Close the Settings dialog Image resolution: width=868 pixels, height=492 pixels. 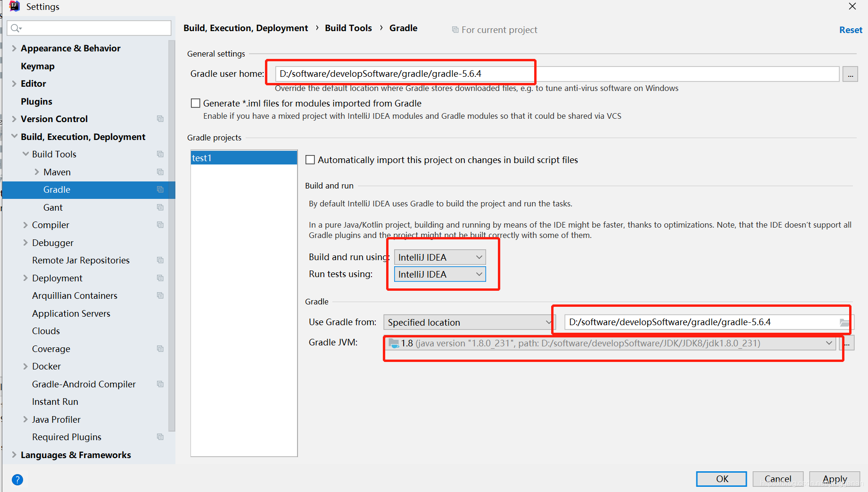[852, 6]
